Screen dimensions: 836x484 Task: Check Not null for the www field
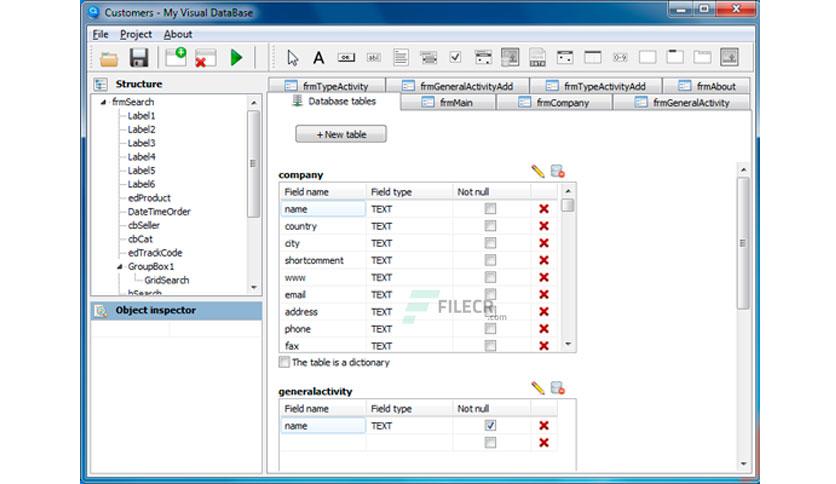491,277
